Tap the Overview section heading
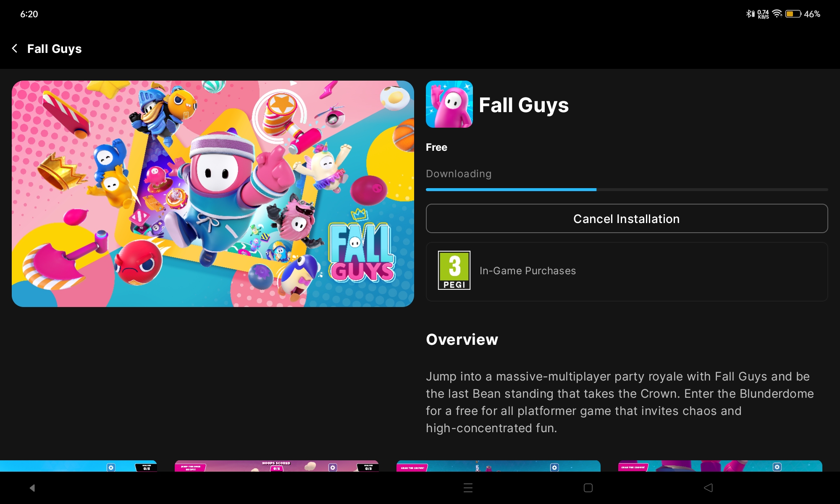This screenshot has width=840, height=504. pyautogui.click(x=462, y=339)
